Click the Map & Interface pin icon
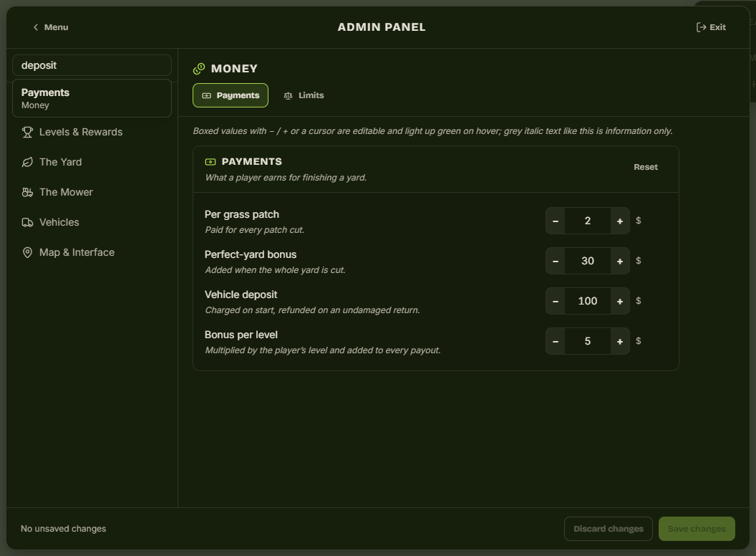 (x=27, y=252)
